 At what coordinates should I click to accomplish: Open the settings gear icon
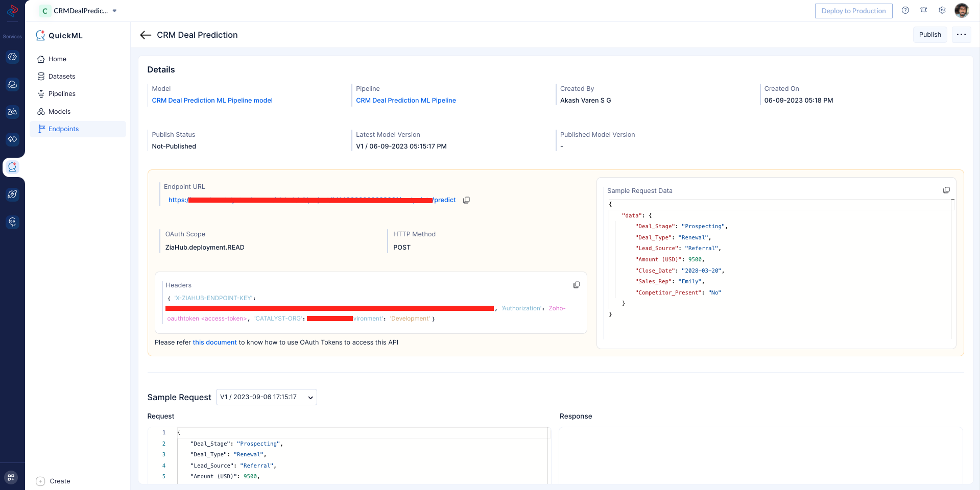click(942, 10)
